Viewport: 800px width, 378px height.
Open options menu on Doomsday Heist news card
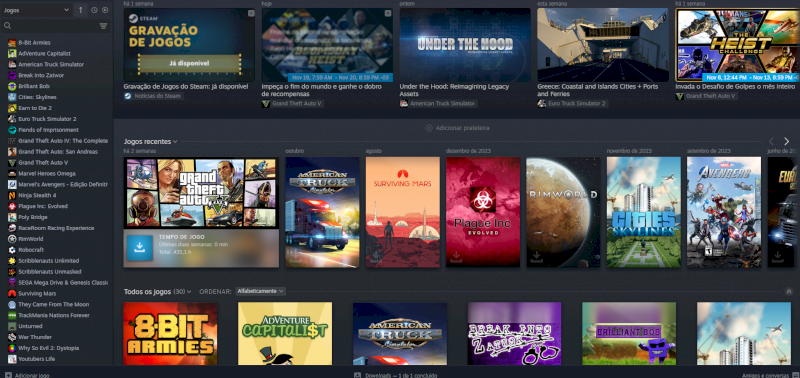pos(389,13)
